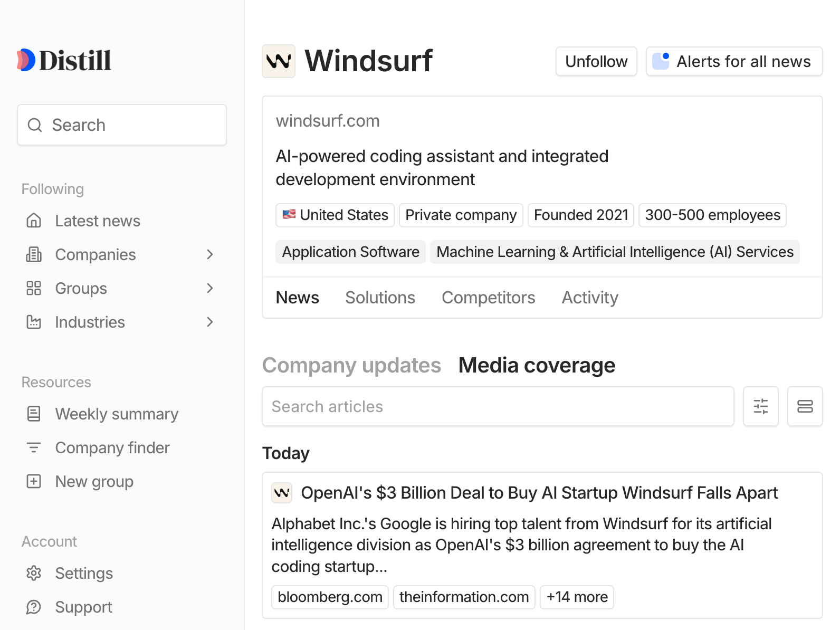Click the Application Software industry tag
Screen dimensions: 840x630
[x=351, y=252]
